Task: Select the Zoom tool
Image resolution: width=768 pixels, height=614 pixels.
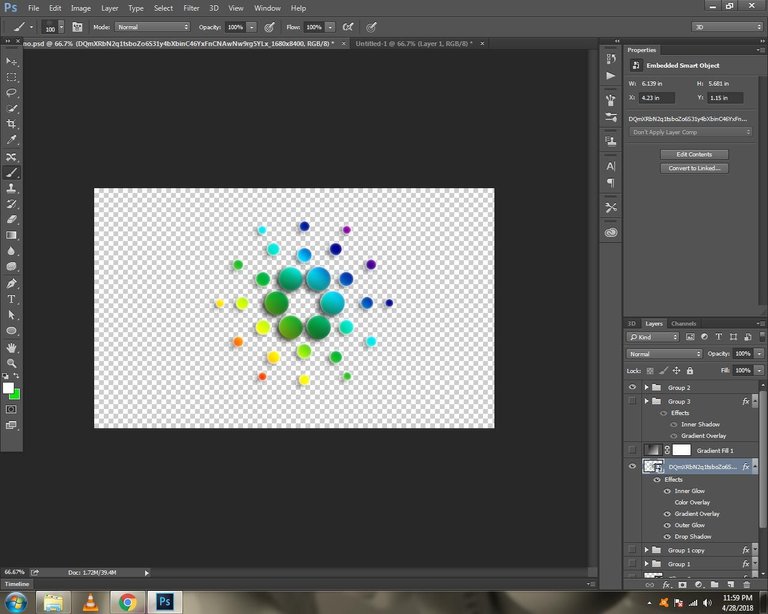Action: (11, 363)
